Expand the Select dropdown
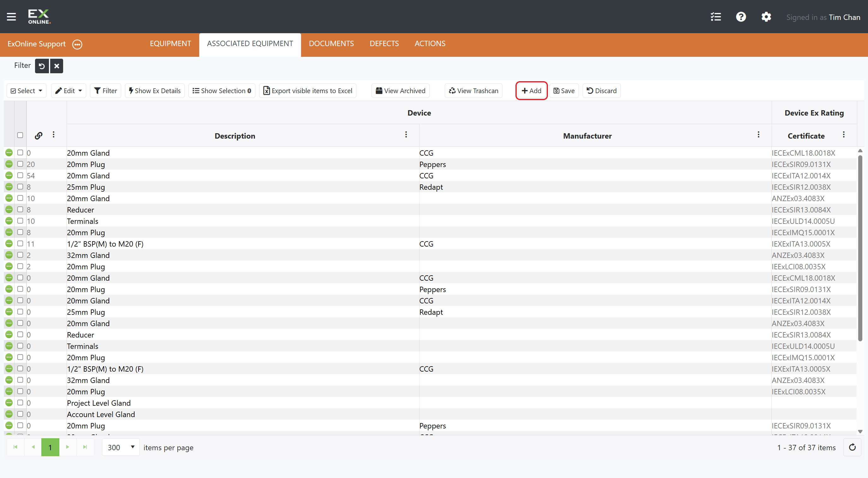The width and height of the screenshot is (868, 478). tap(27, 91)
